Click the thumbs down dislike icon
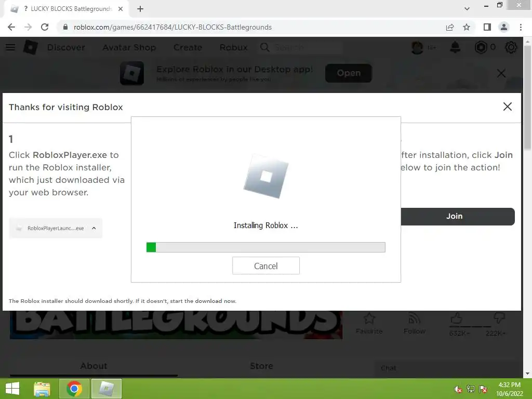This screenshot has width=532, height=399. 499,318
